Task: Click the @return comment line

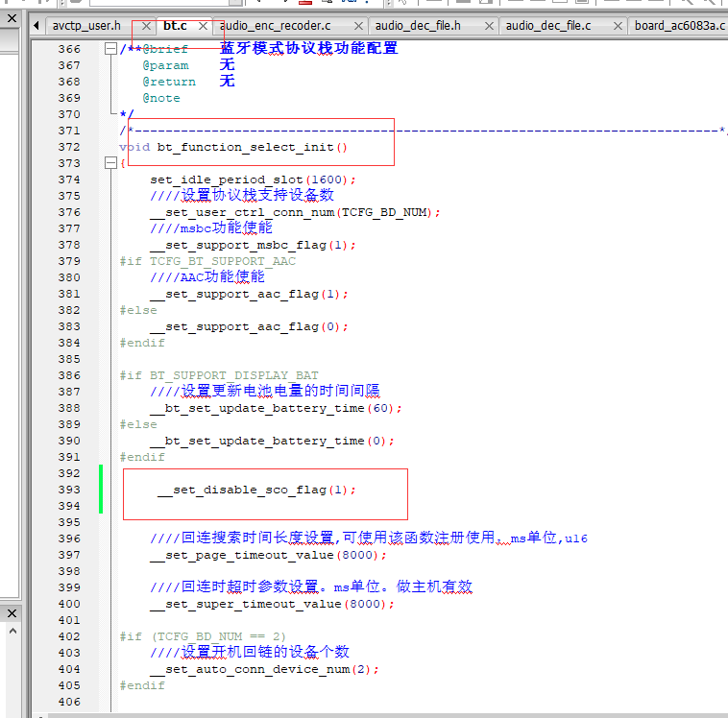Action: 188,82
